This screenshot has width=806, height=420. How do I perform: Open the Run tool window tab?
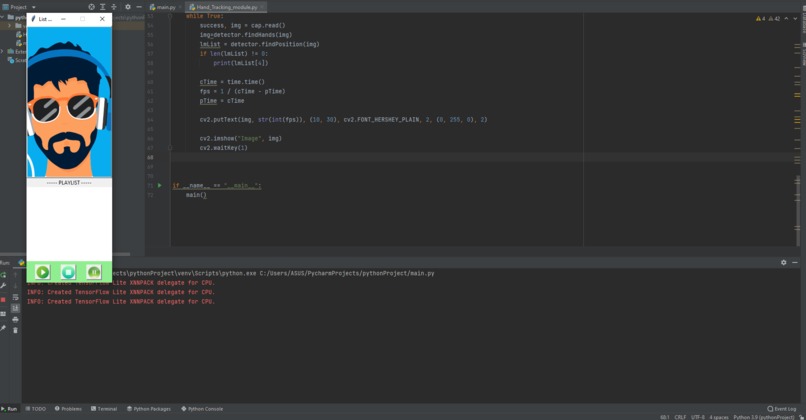pos(9,409)
